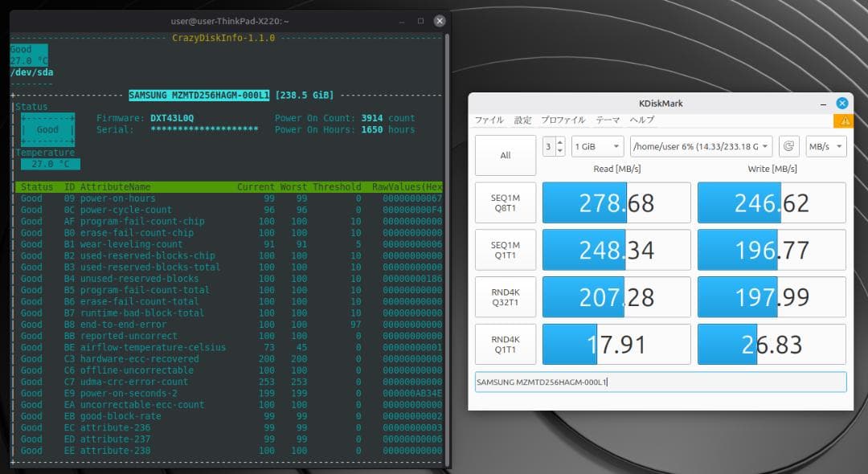Click the Power On Hours 1650 value
The height and width of the screenshot is (474, 868).
click(372, 130)
